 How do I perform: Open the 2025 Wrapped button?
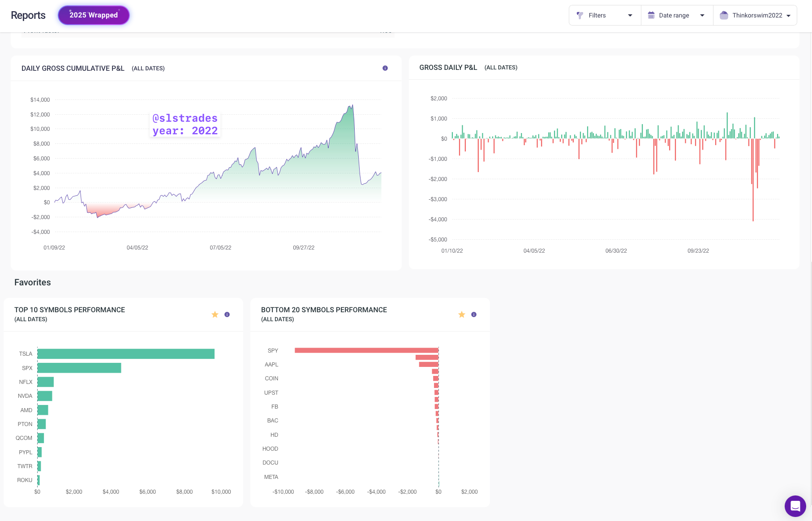(x=94, y=15)
